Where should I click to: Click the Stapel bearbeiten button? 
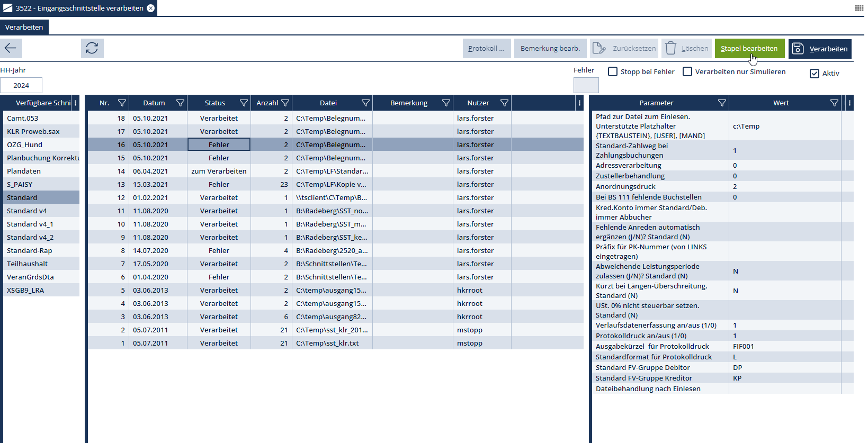(x=749, y=49)
